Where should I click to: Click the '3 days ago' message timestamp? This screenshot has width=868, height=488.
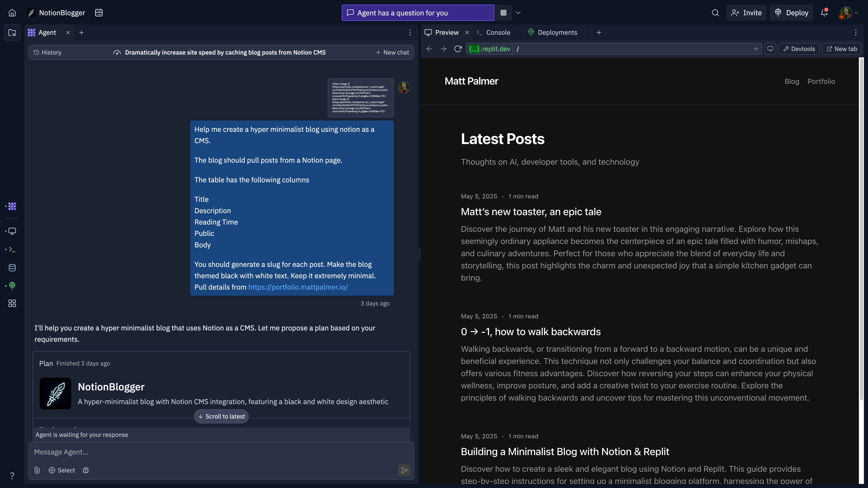375,303
